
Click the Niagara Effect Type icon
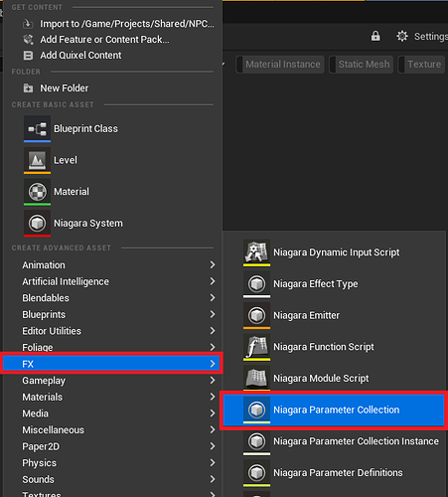click(256, 284)
